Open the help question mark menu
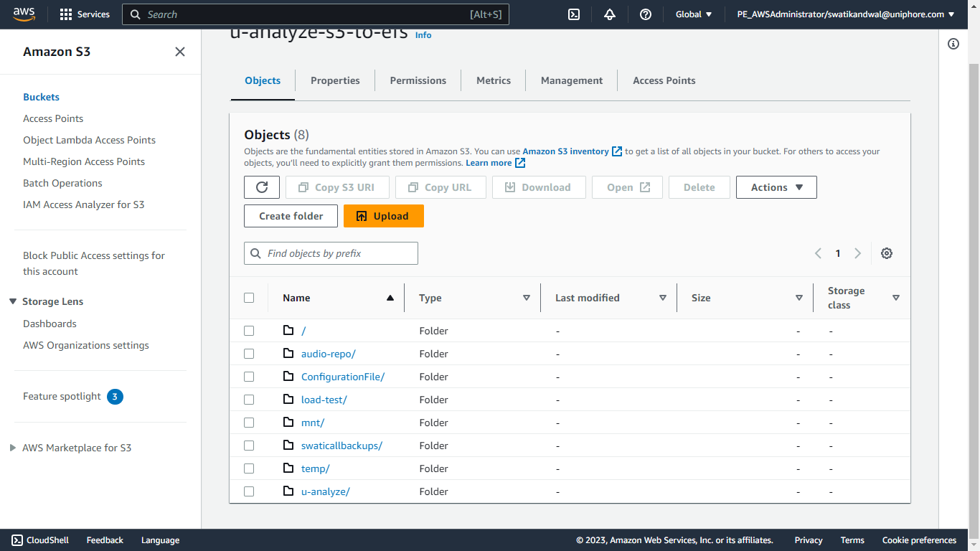Screen dimensions: 980x551 (646, 14)
